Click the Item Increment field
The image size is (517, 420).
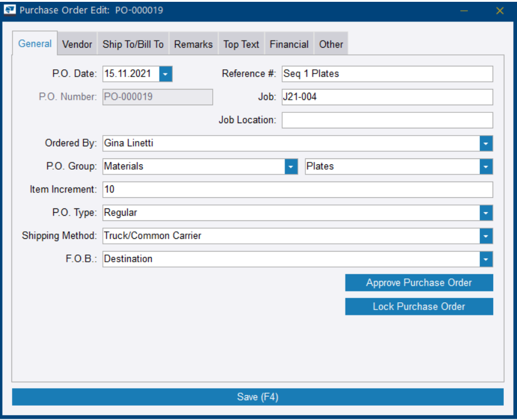click(x=298, y=189)
